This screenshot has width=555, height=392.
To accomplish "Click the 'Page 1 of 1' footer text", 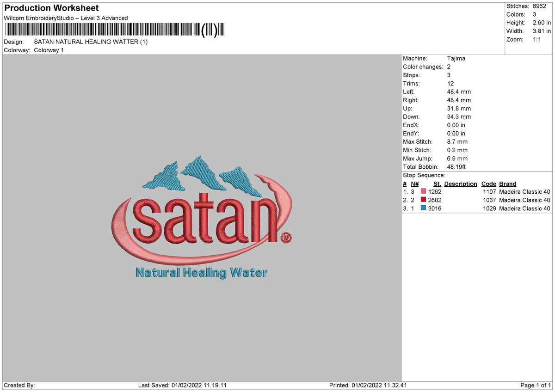I will tap(536, 386).
